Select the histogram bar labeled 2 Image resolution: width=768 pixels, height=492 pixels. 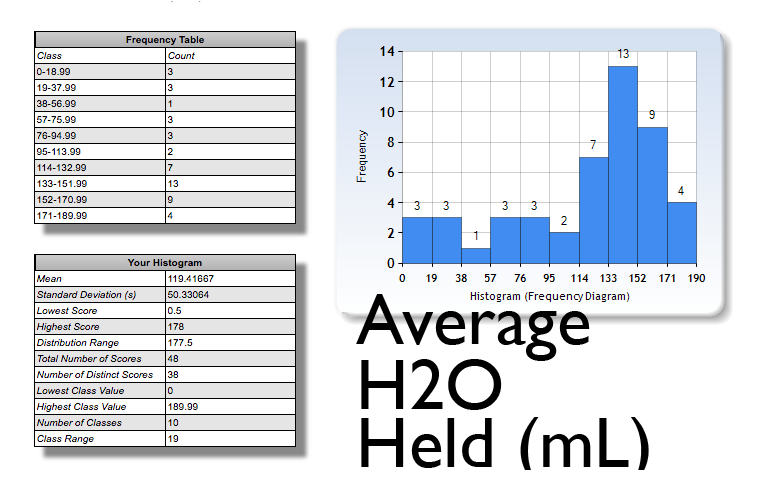click(564, 248)
